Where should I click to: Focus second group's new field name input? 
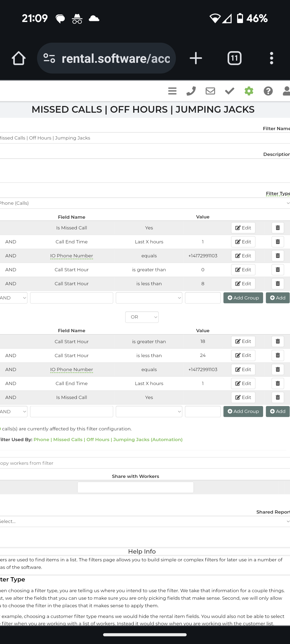(x=71, y=411)
